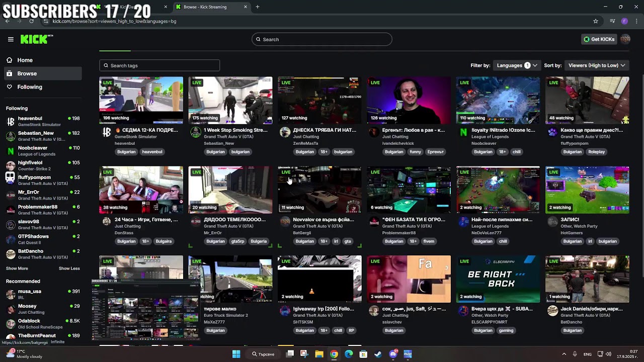The width and height of the screenshot is (644, 362).
Task: Click highfivelol's avatar in the sidebar
Action: (11, 166)
